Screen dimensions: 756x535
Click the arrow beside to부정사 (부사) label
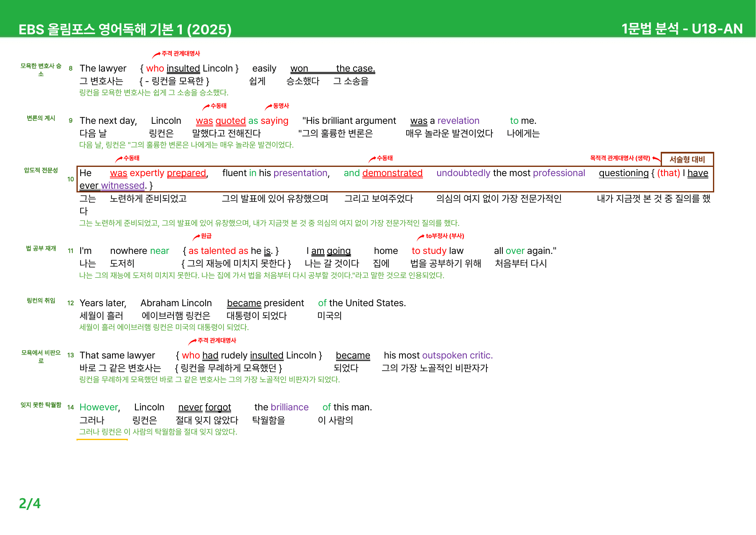point(421,237)
